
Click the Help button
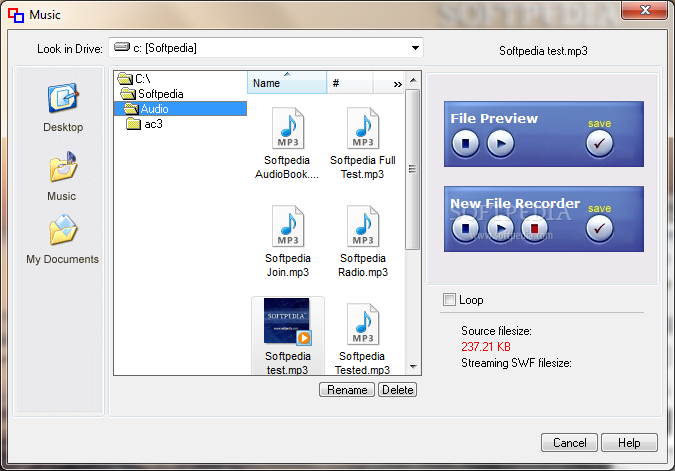(x=629, y=443)
